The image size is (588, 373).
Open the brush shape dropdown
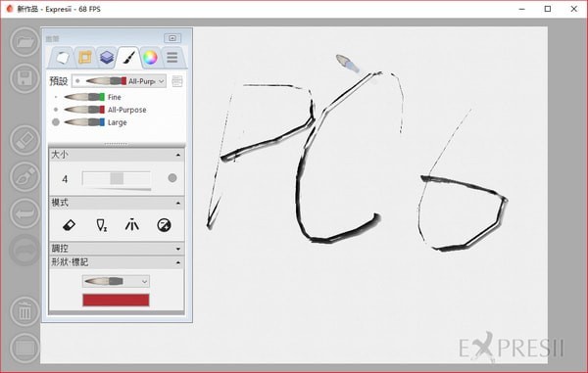(116, 281)
